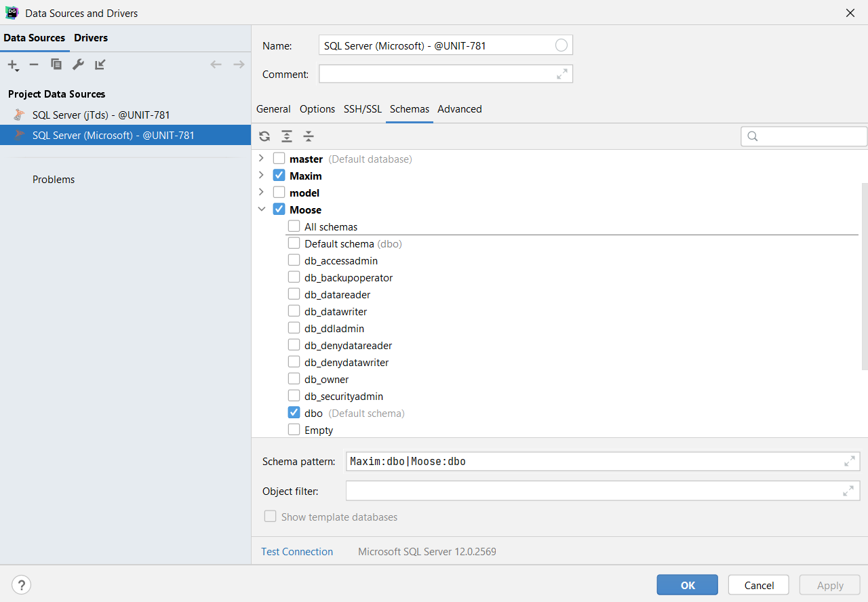Expand all schema tree nodes
868x602 pixels.
[x=287, y=136]
